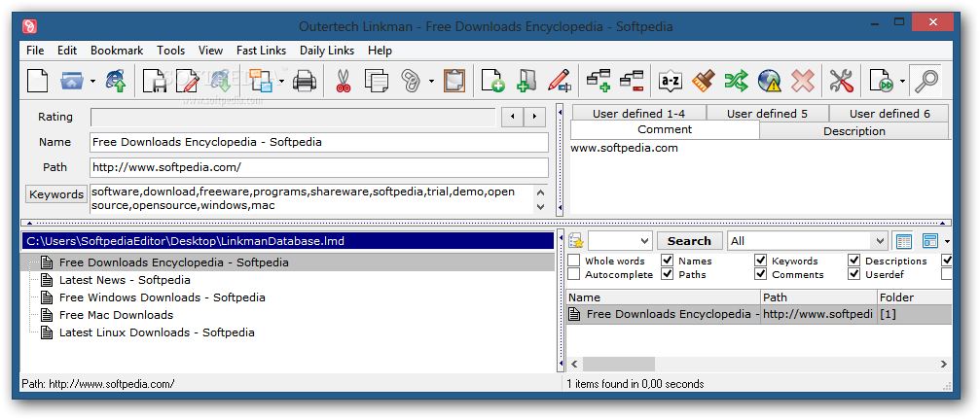The height and width of the screenshot is (419, 980).
Task: Click the Rating next arrow button
Action: [x=534, y=117]
